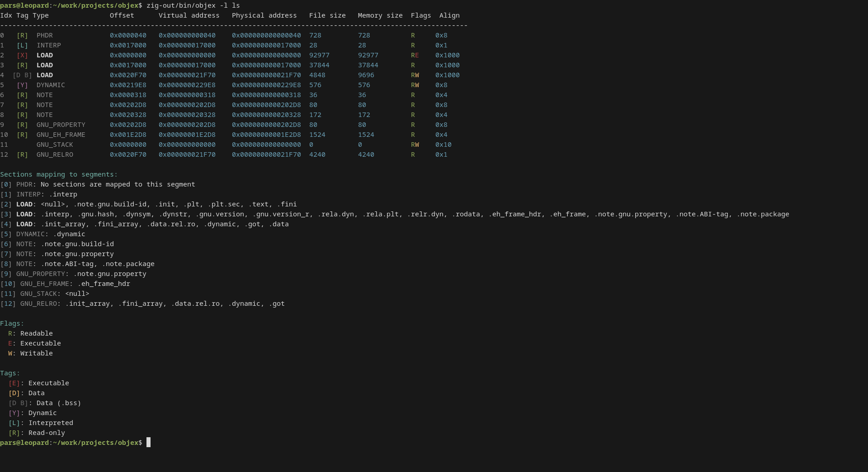
Task: Click memory size value 9696
Action: tap(366, 75)
